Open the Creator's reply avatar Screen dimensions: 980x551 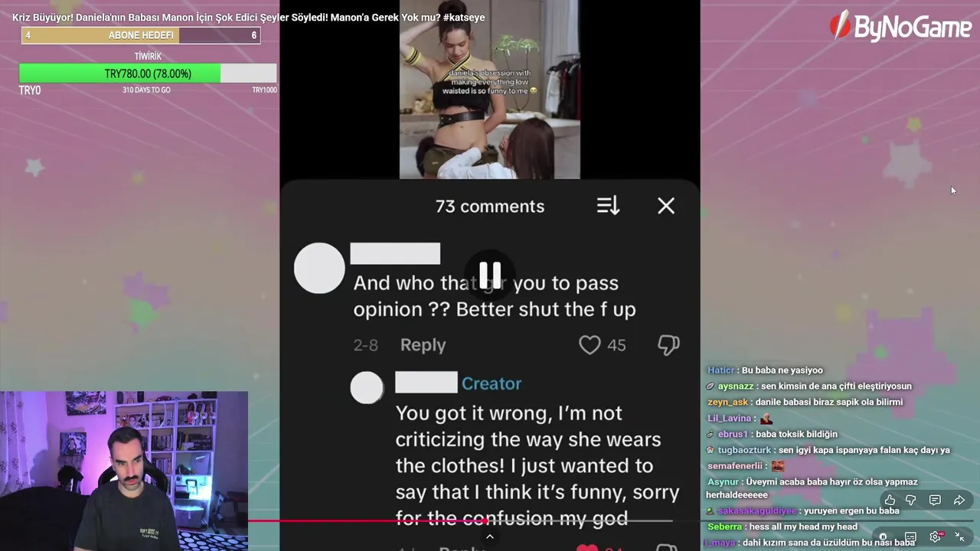[x=367, y=388]
